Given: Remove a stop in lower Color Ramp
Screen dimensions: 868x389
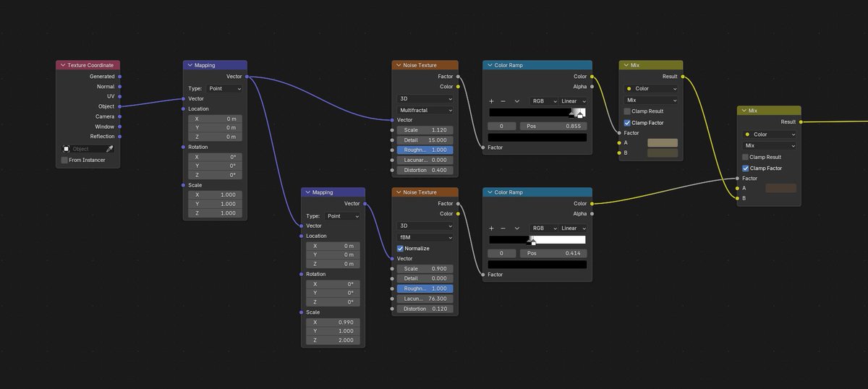Looking at the screenshot, I should tap(503, 228).
